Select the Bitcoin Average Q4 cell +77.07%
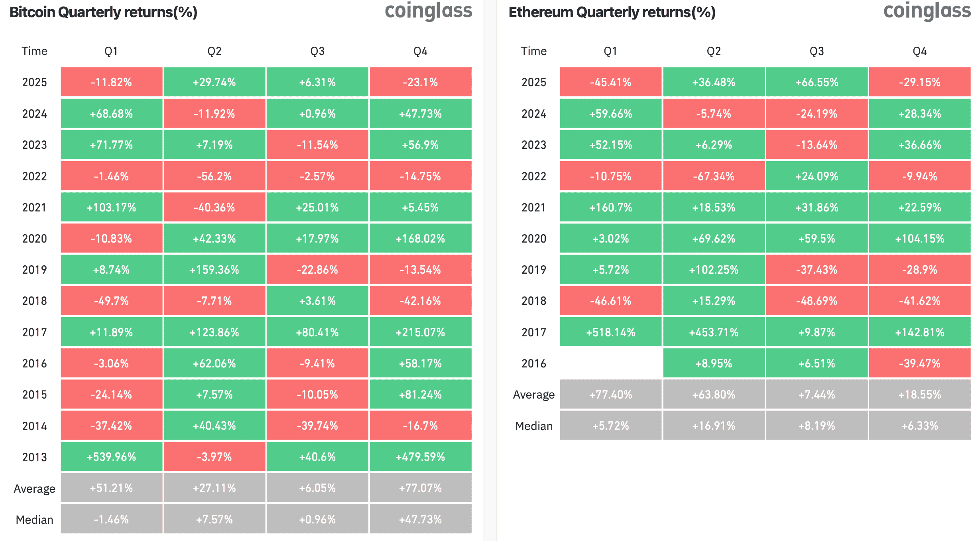980x541 pixels. (x=420, y=488)
